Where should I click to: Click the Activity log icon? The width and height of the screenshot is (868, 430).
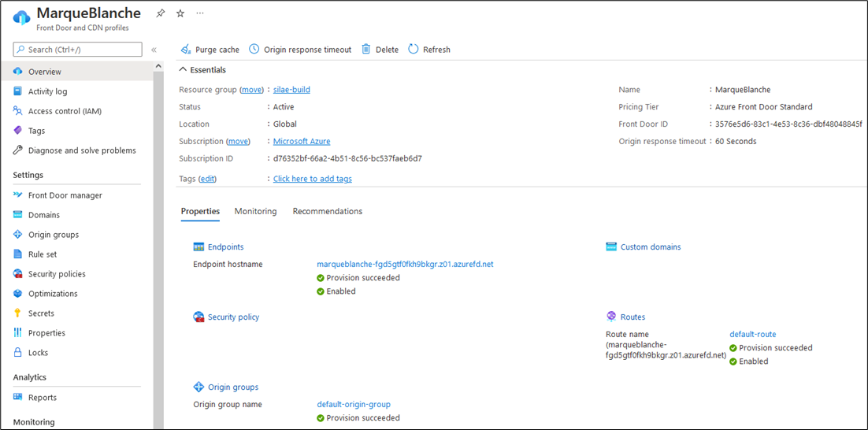click(x=17, y=91)
